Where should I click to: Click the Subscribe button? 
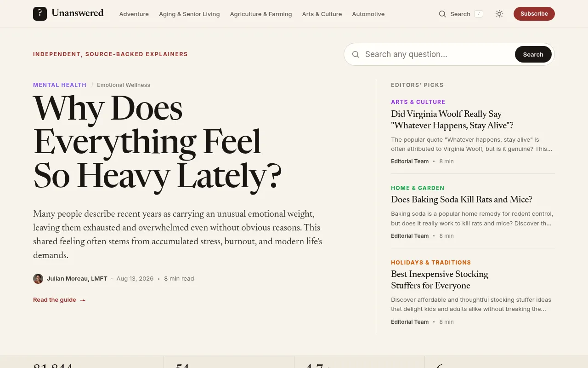point(534,14)
